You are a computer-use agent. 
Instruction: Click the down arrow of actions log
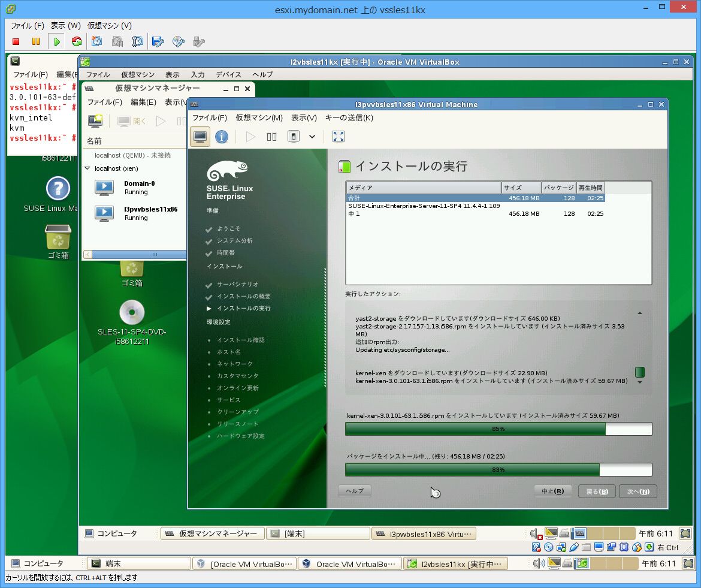640,382
